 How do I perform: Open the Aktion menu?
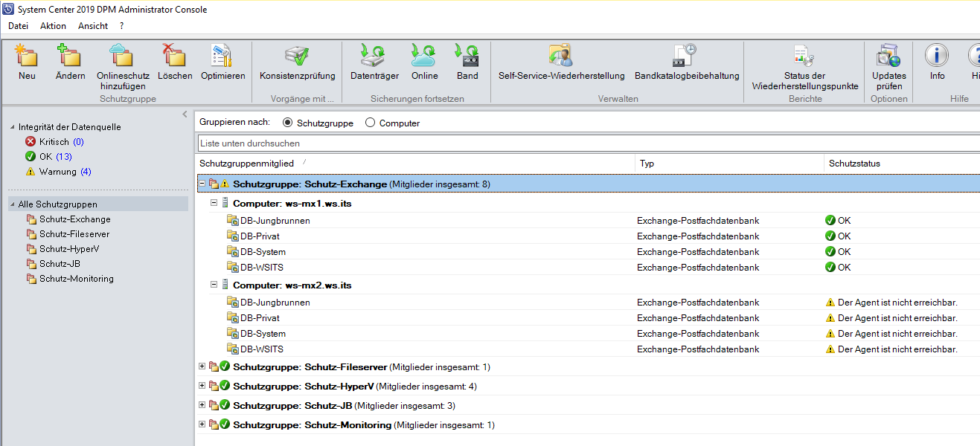pyautogui.click(x=53, y=26)
